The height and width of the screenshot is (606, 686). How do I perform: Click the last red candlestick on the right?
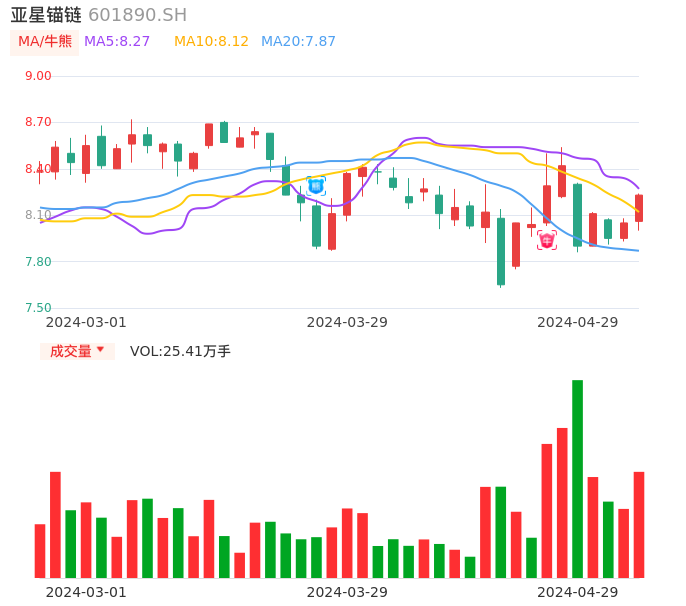(x=638, y=208)
